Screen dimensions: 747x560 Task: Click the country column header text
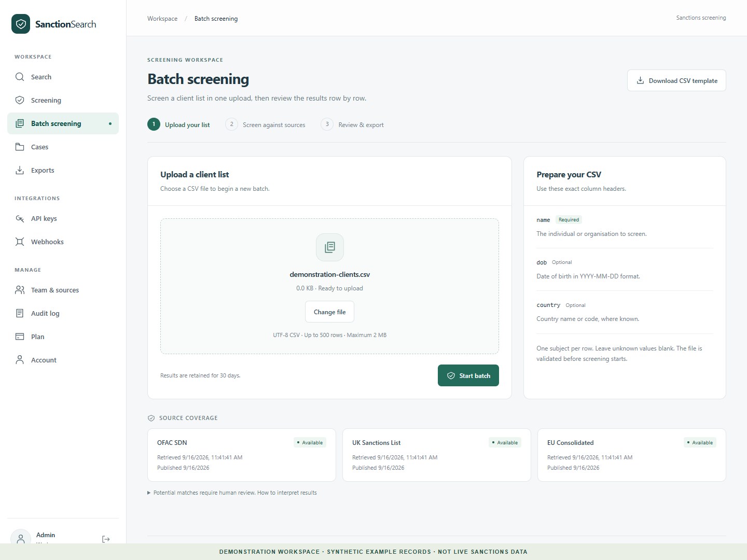(x=548, y=305)
